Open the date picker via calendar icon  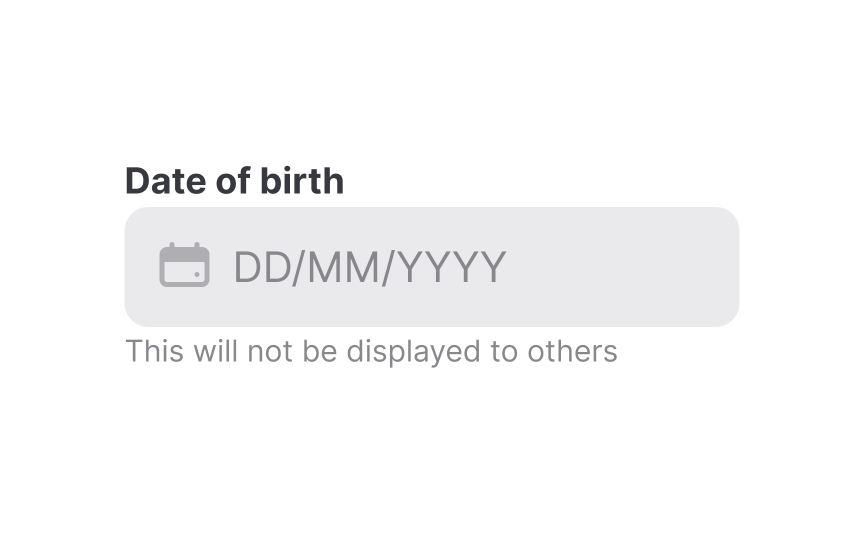tap(184, 266)
